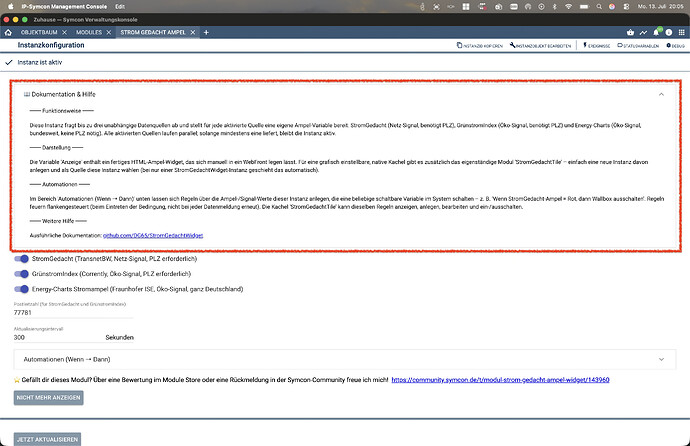Open EREIGNISSE events panel
Image resolution: width=690 pixels, height=446 pixels.
point(597,46)
